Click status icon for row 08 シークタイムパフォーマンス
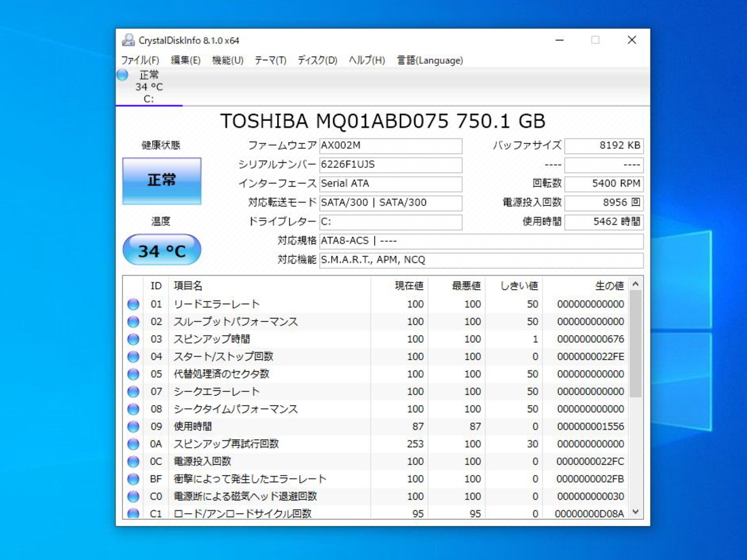This screenshot has height=560, width=747. (x=133, y=409)
